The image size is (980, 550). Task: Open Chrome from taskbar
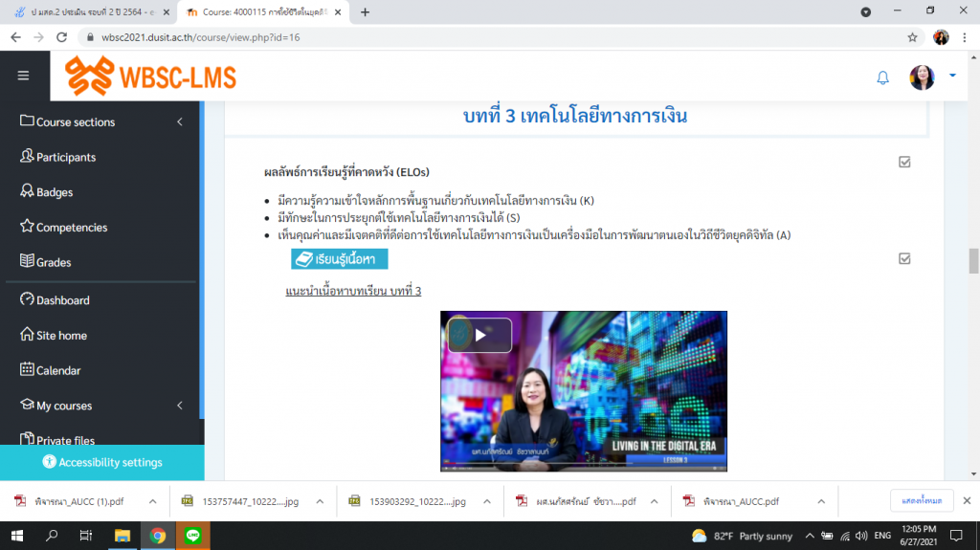(158, 536)
